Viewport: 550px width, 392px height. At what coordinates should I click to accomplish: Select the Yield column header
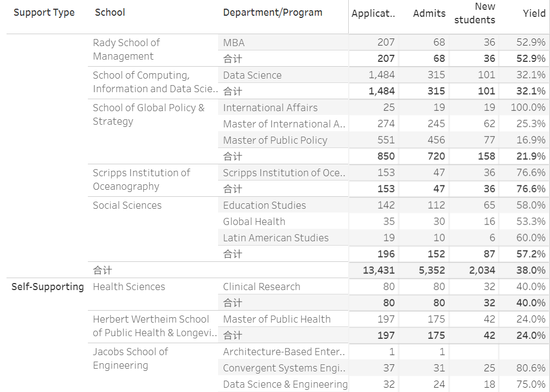pyautogui.click(x=534, y=14)
